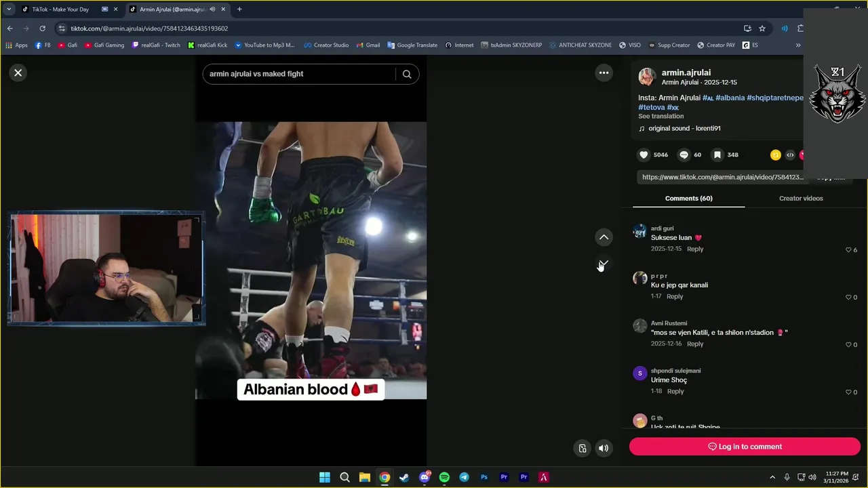Go back with browser back arrow
This screenshot has width=868, height=488.
click(x=9, y=28)
